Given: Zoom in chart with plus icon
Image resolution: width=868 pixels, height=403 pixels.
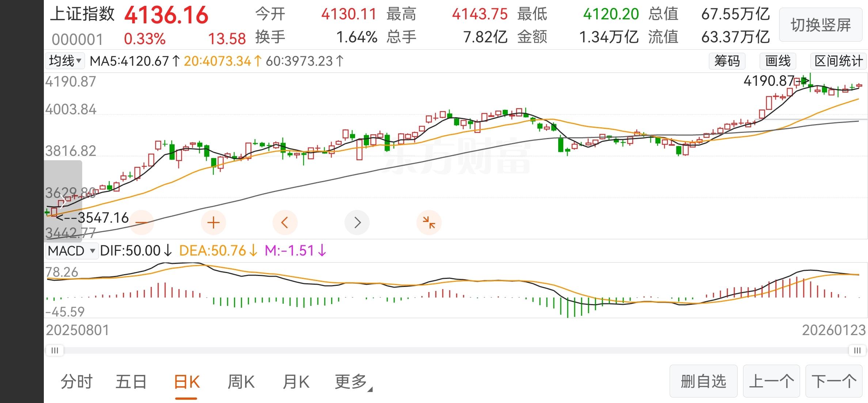Looking at the screenshot, I should 213,222.
